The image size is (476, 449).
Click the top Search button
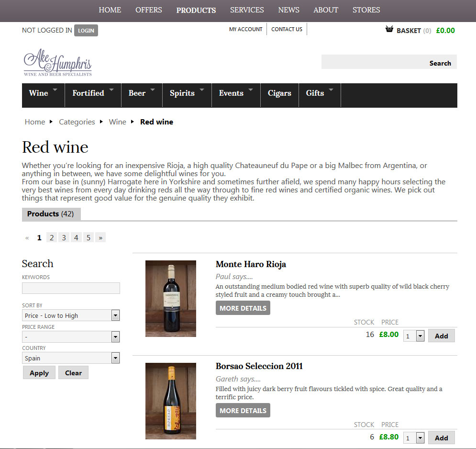[x=440, y=63]
